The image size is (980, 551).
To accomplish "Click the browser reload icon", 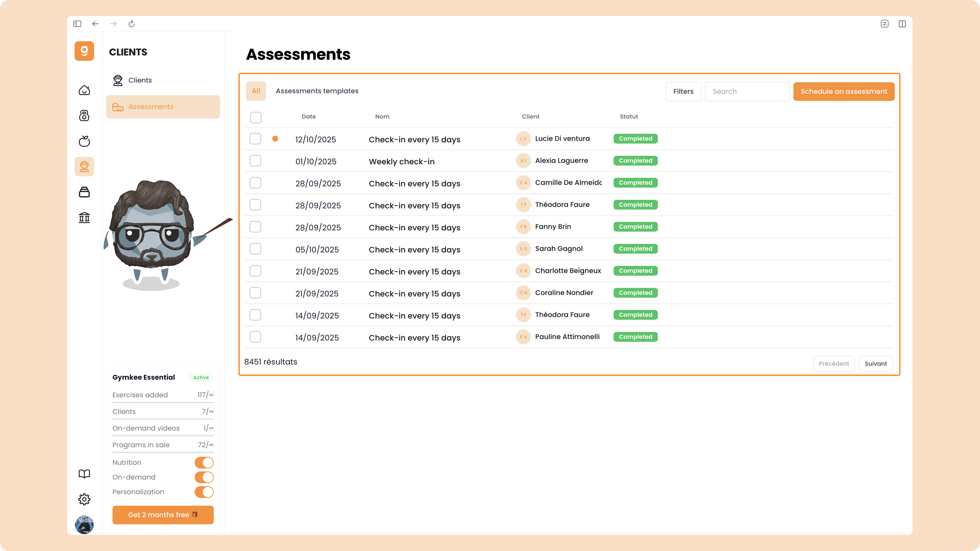I will tap(132, 24).
